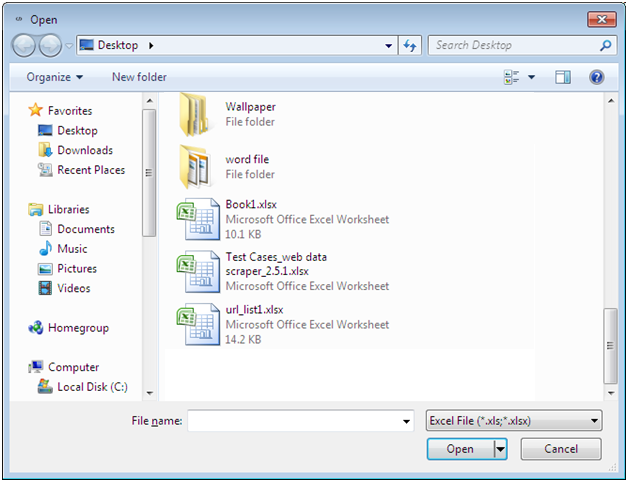The height and width of the screenshot is (482, 628).
Task: Select Computer in the navigation pane
Action: (x=73, y=367)
